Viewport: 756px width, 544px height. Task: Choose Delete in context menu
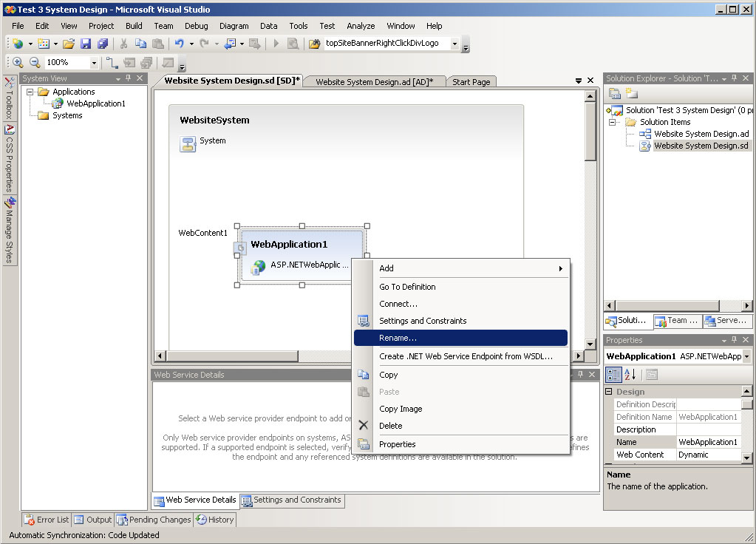point(460,426)
